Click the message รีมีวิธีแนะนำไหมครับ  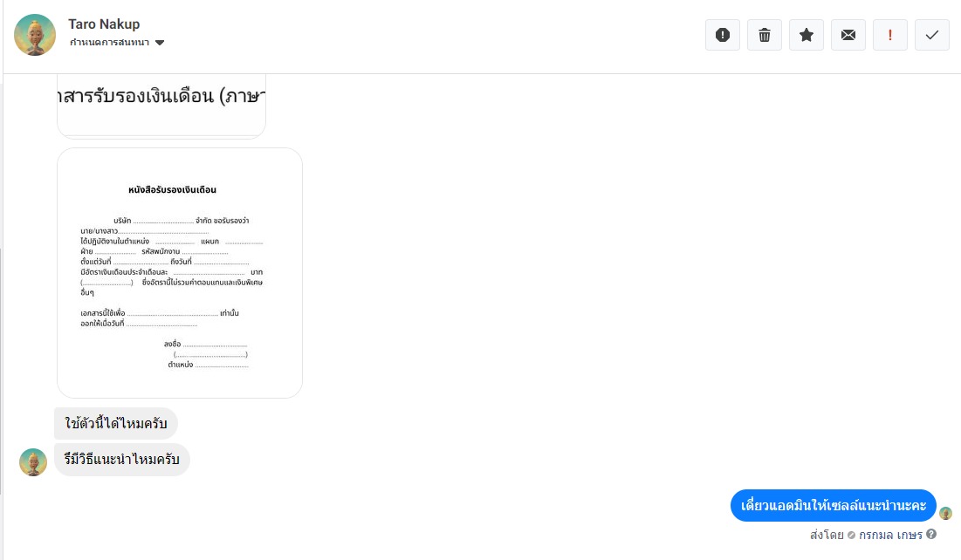point(122,460)
